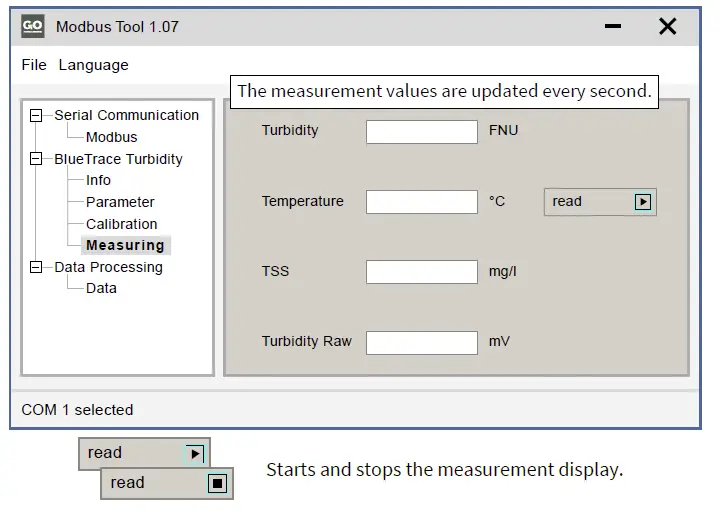This screenshot has height=511, width=722.
Task: Click the legend read button with play icon
Action: (144, 453)
